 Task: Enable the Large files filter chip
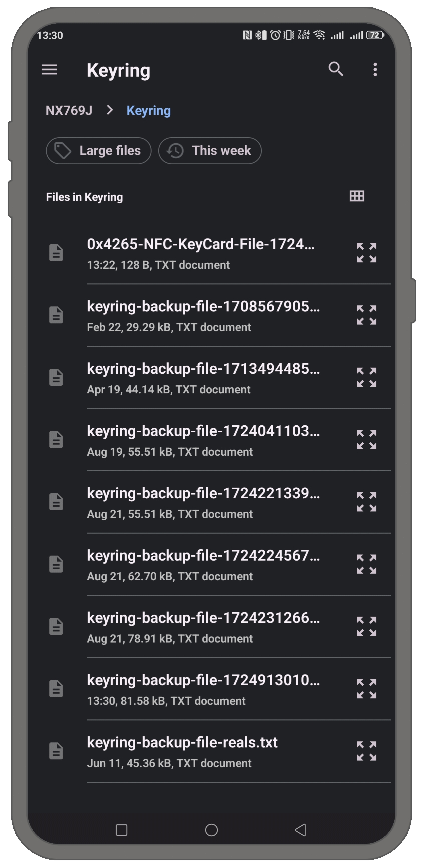[x=98, y=151]
